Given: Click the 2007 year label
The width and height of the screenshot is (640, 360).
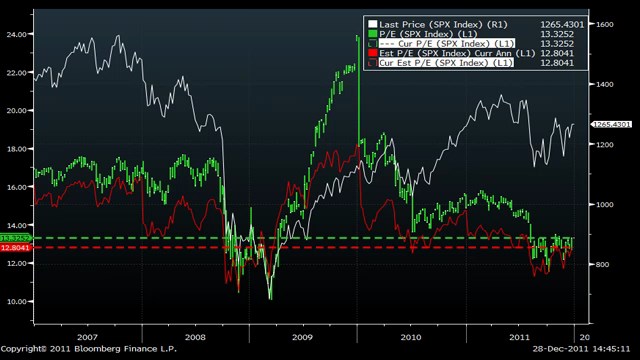Looking at the screenshot, I should click(87, 337).
